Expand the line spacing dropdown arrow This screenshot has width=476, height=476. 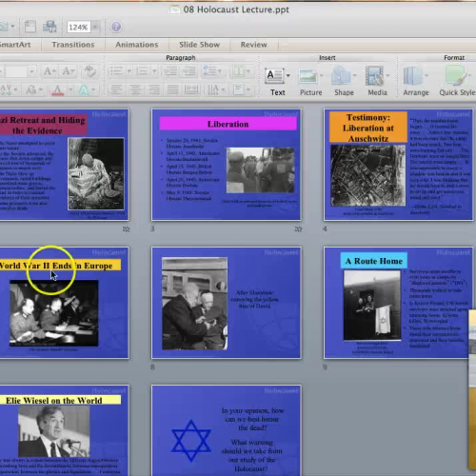click(x=221, y=71)
